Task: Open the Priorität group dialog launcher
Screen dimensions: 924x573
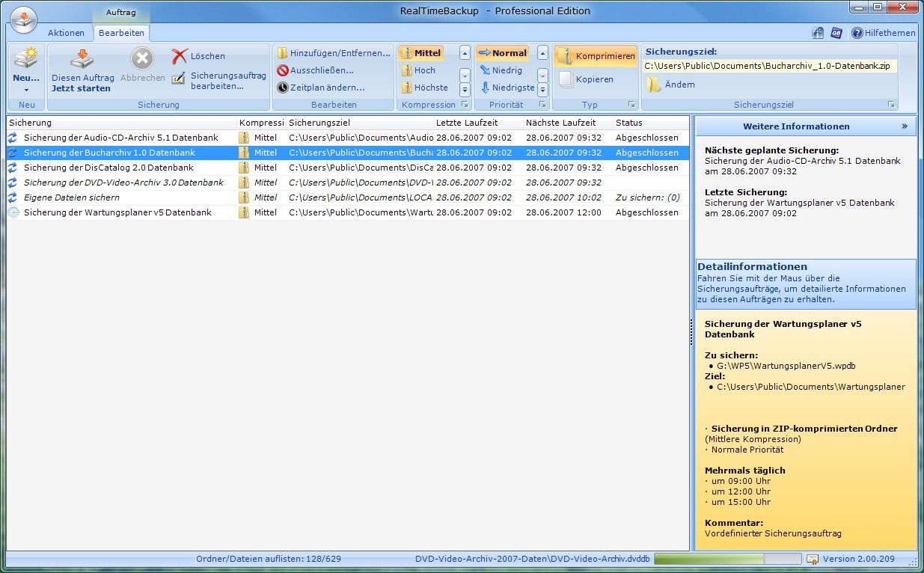Action: coord(544,105)
